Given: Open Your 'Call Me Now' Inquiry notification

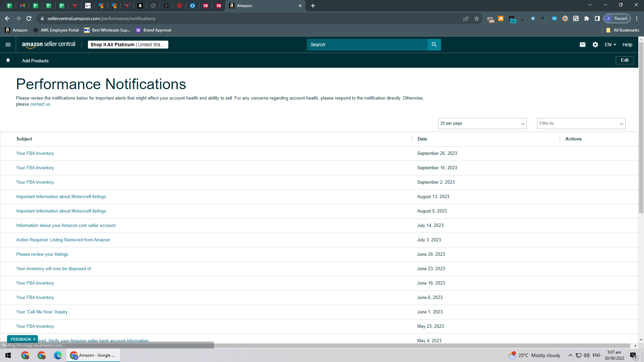Looking at the screenshot, I should pos(42,312).
